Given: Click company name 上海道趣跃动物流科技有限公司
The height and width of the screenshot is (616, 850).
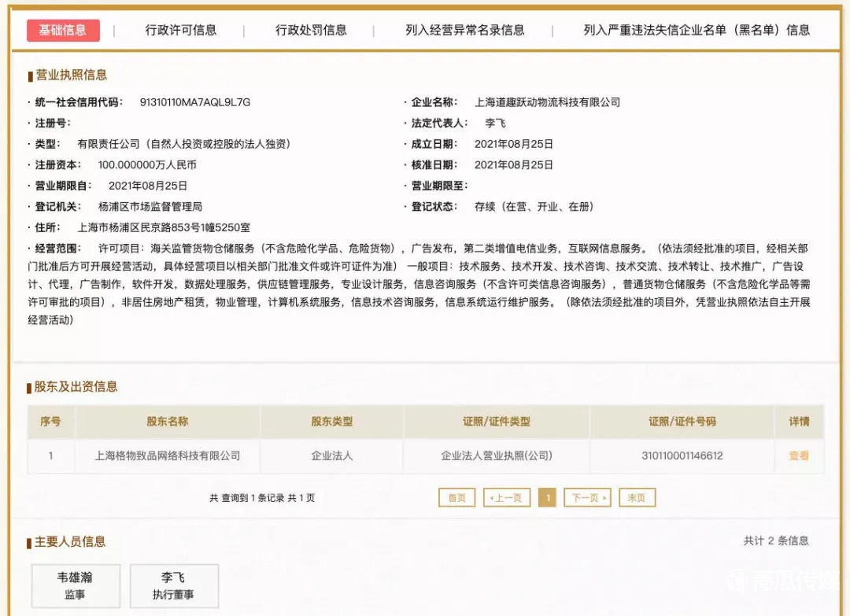Looking at the screenshot, I should pyautogui.click(x=548, y=102).
